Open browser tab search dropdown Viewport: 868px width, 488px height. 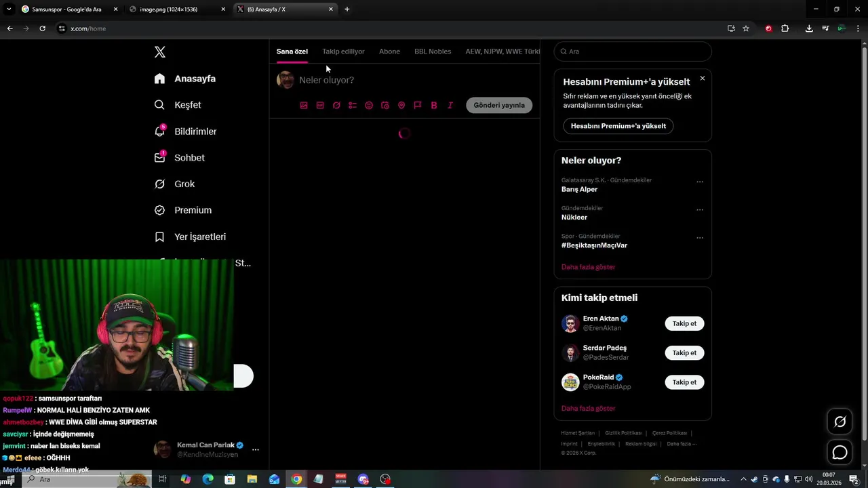coord(9,9)
